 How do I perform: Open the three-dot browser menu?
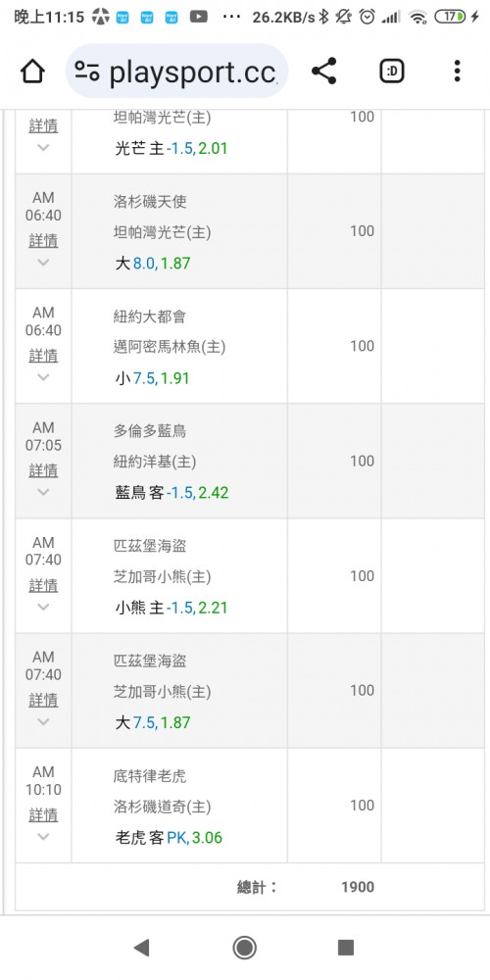click(x=458, y=72)
